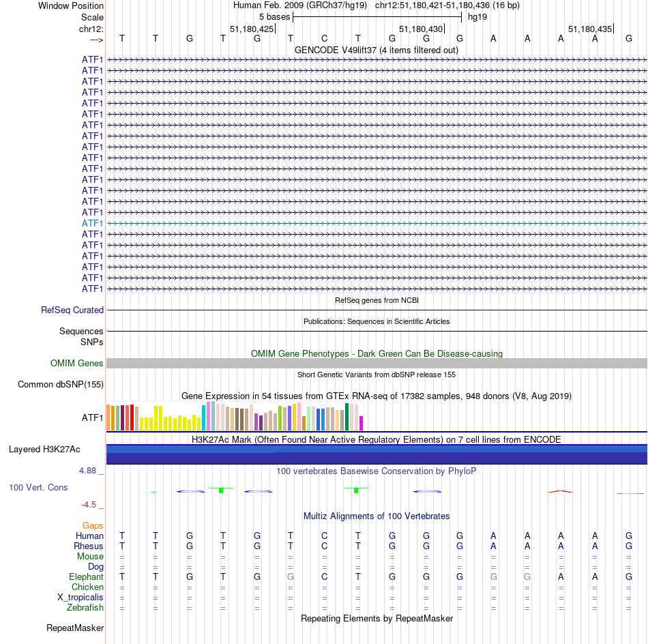The width and height of the screenshot is (648, 644).
Task: Click the 51,180,425 position marker
Action: (252, 29)
